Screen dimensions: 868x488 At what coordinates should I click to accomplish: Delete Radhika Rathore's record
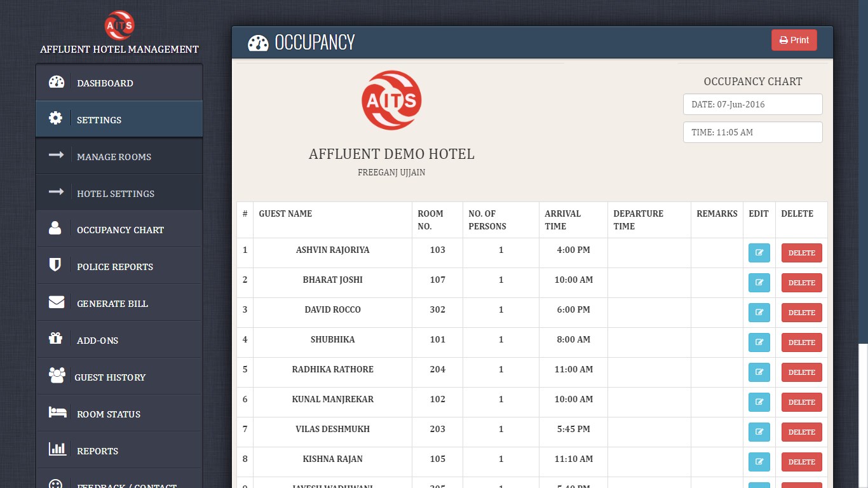pyautogui.click(x=802, y=372)
